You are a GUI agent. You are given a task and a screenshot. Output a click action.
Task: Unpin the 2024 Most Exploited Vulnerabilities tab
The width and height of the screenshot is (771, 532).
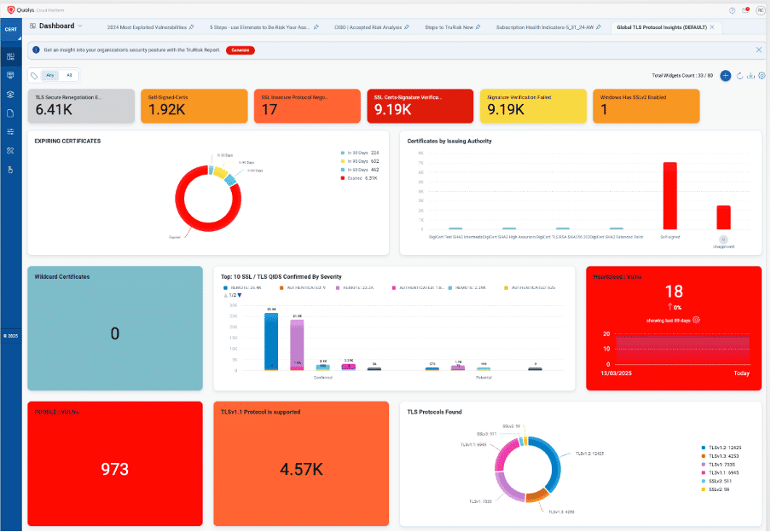pos(192,27)
